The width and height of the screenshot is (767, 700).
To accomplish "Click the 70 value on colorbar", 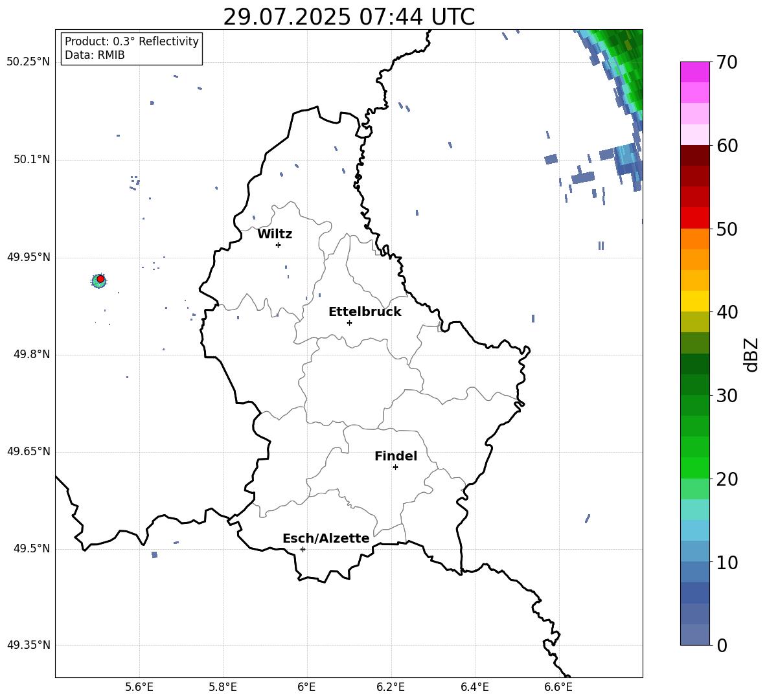I will (x=727, y=63).
